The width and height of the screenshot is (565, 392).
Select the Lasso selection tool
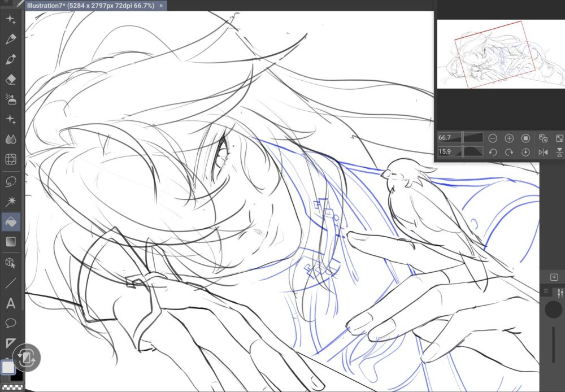(11, 181)
